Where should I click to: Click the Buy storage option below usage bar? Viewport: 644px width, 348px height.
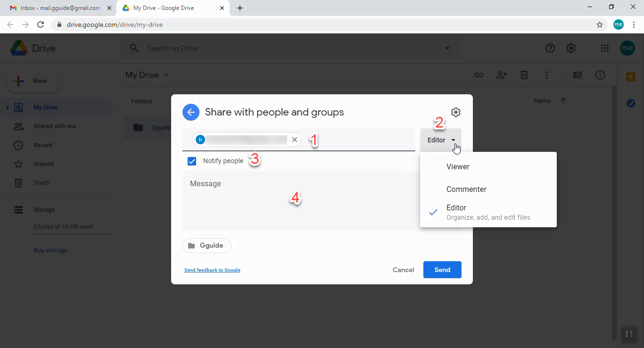point(50,250)
